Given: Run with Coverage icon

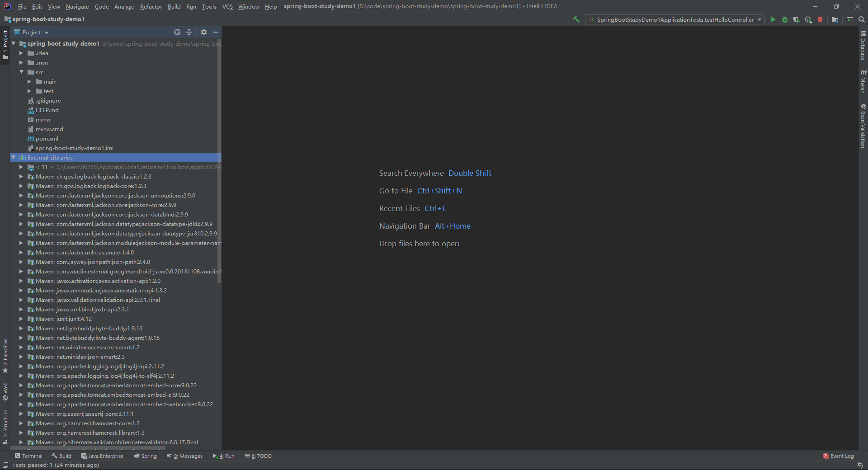Looking at the screenshot, I should coord(797,19).
